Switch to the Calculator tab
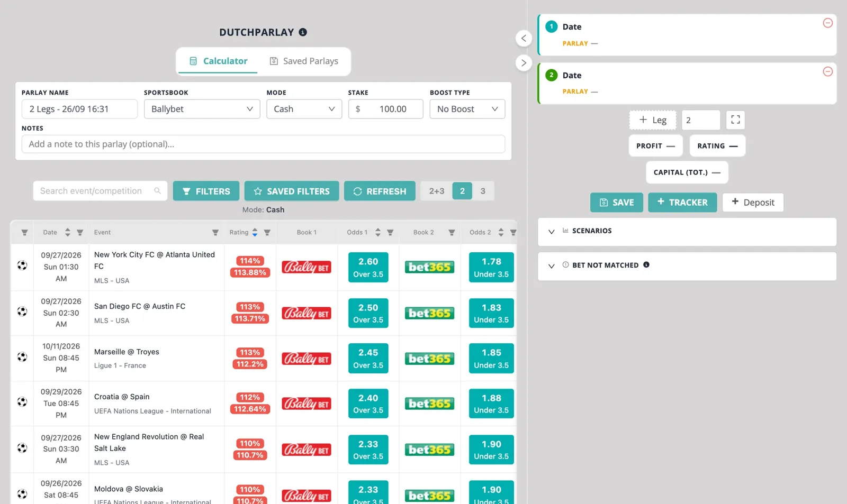 [x=218, y=61]
